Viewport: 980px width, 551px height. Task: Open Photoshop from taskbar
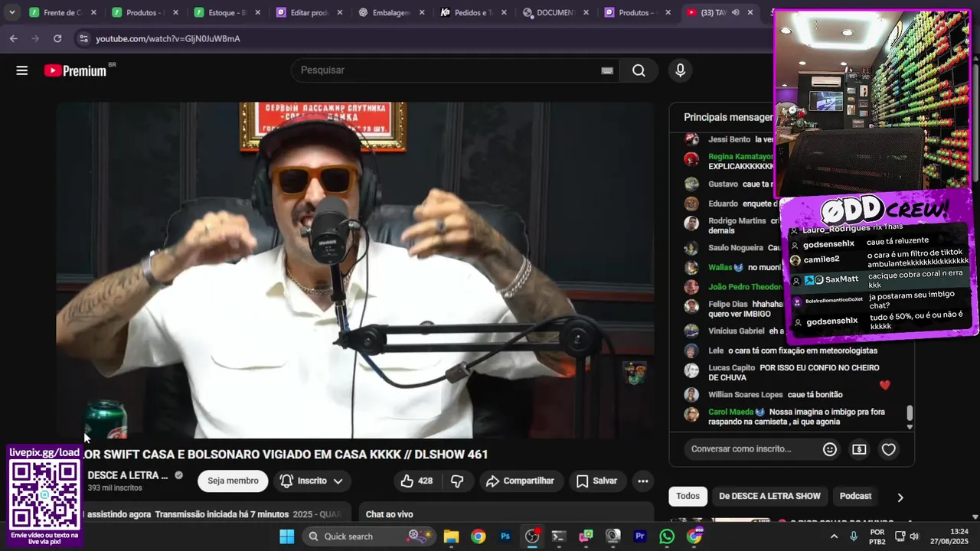(505, 536)
